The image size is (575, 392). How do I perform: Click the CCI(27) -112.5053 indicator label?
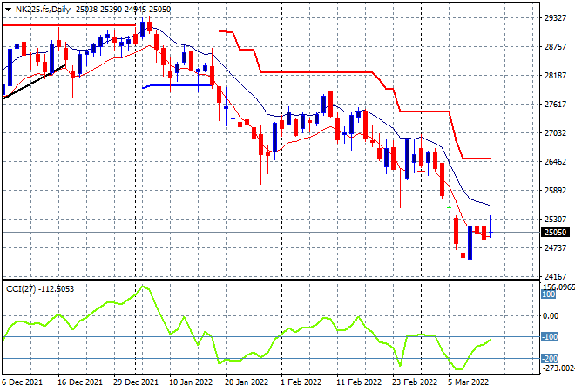tap(40, 289)
